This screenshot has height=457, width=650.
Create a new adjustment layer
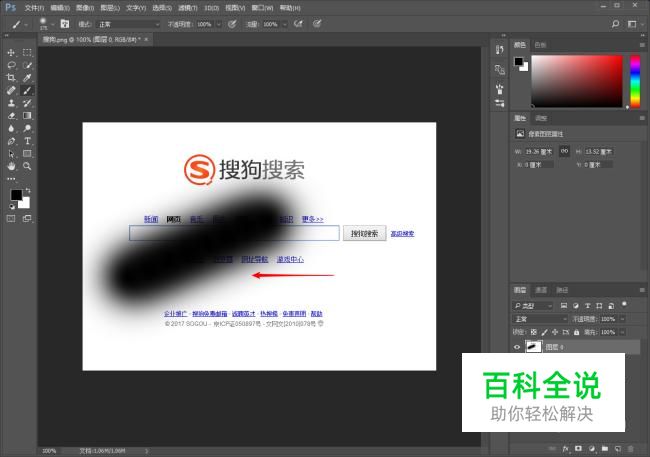pyautogui.click(x=592, y=448)
